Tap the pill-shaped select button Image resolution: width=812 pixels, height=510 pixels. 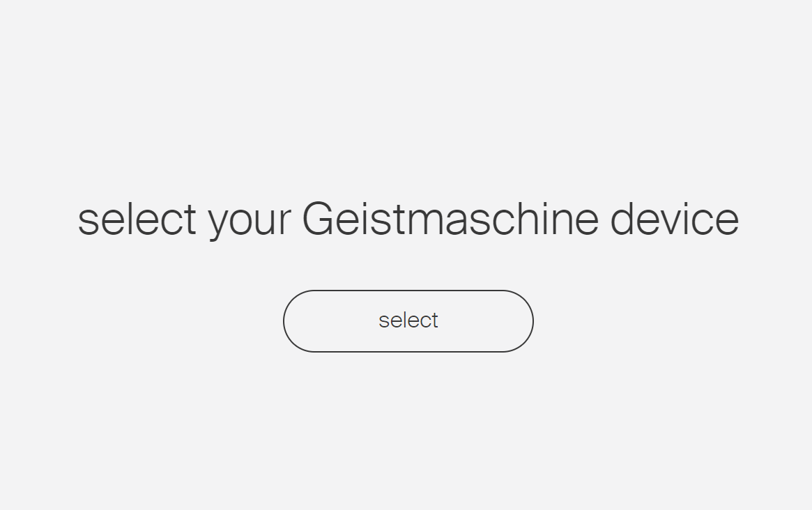tap(408, 321)
